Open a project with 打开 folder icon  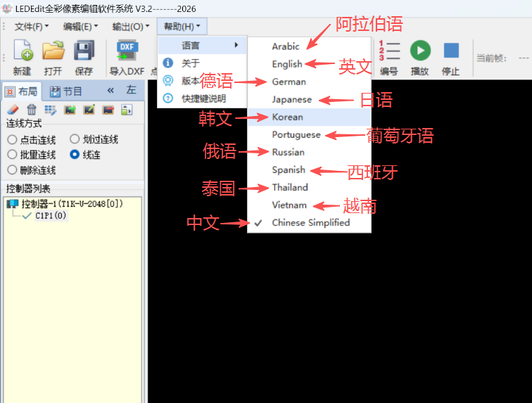coord(53,50)
